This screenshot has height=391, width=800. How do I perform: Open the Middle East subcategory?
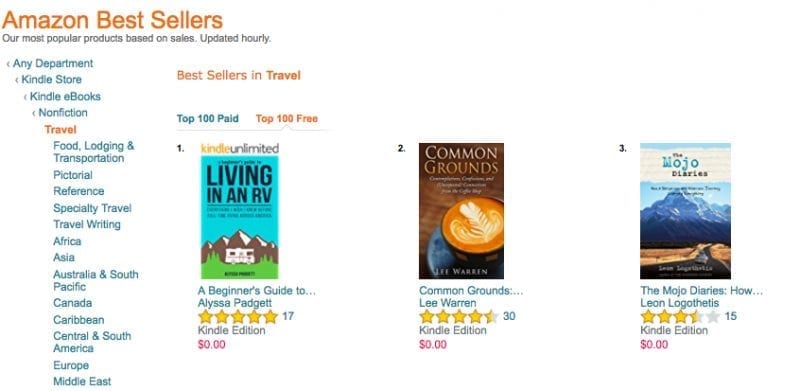82,381
